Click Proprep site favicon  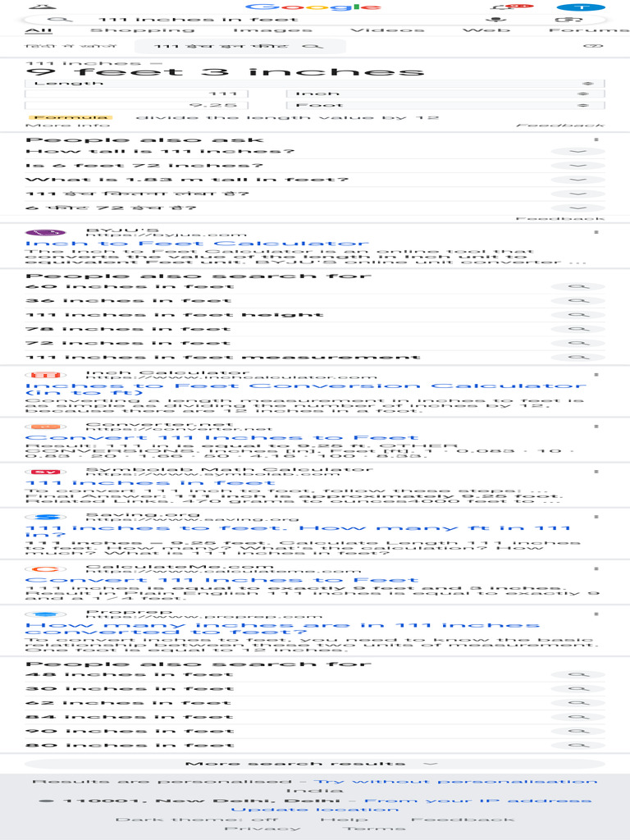[46, 614]
